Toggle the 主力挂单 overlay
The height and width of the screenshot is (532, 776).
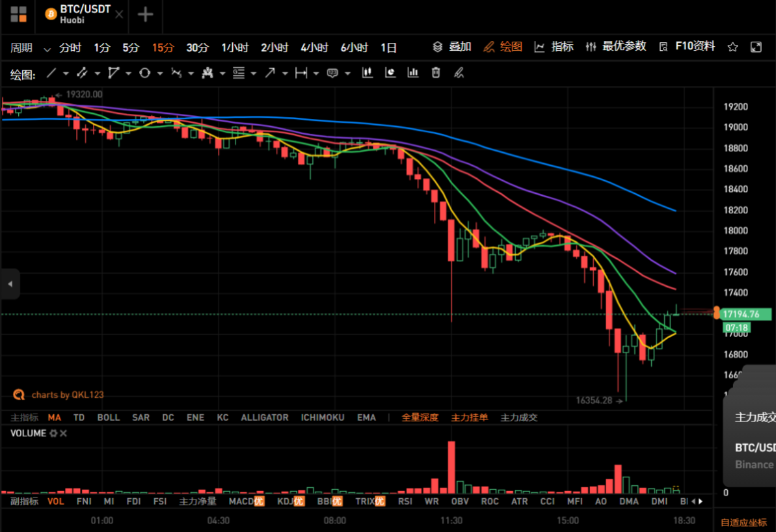point(469,417)
